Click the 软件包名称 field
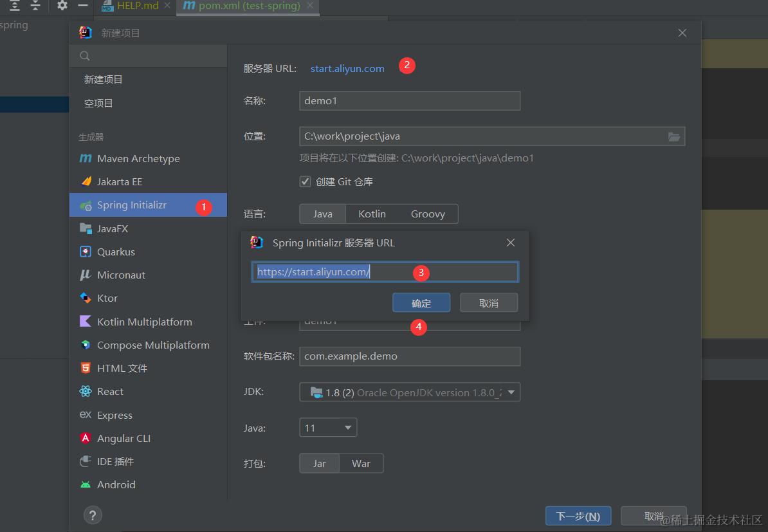The height and width of the screenshot is (532, 768). pos(410,356)
